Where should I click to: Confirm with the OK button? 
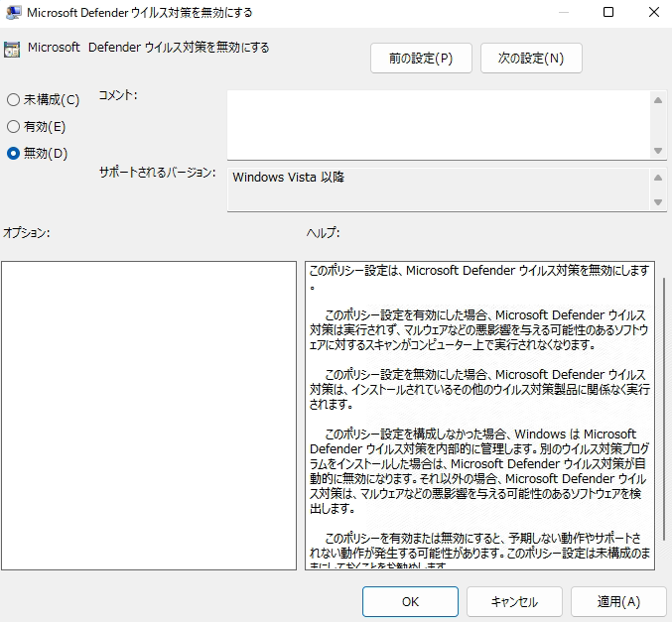click(410, 601)
